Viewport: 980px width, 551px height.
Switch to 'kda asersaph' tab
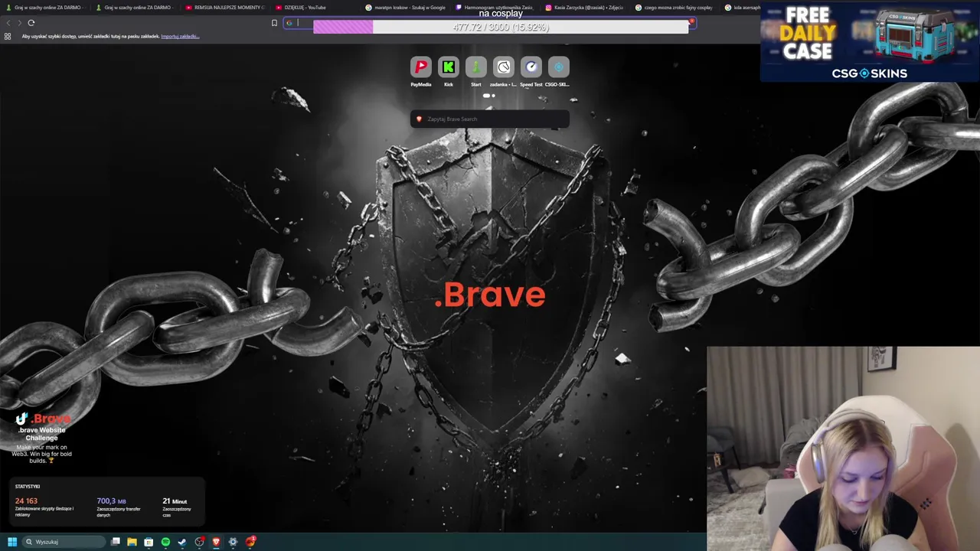click(741, 8)
